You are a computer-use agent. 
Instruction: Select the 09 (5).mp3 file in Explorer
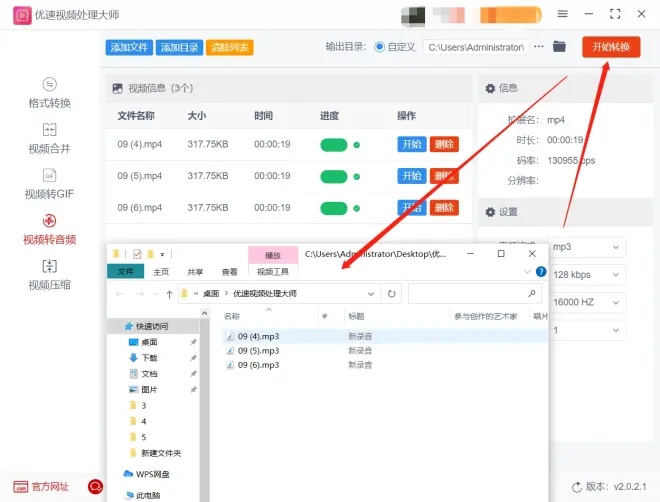tap(258, 351)
